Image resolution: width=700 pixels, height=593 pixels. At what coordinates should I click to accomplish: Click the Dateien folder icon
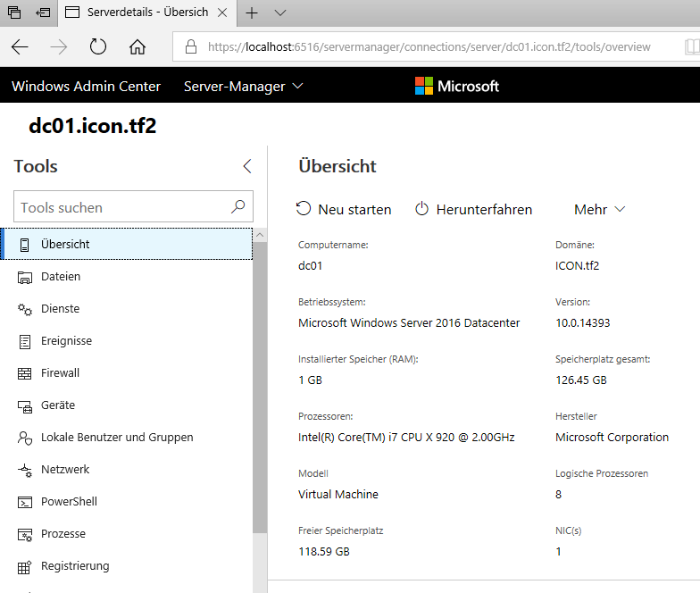click(x=25, y=277)
